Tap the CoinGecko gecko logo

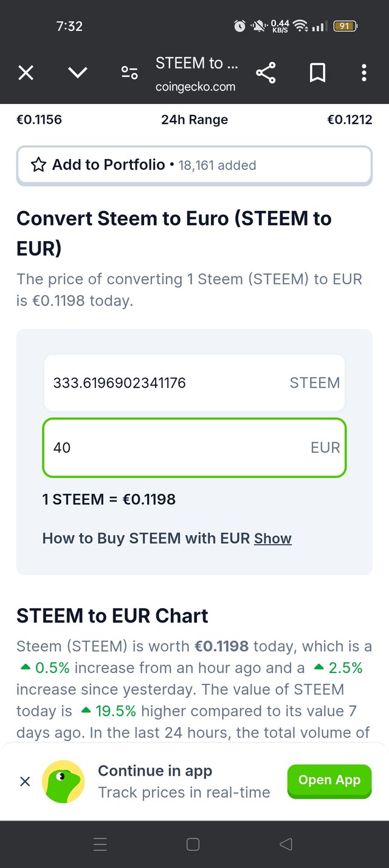[63, 782]
